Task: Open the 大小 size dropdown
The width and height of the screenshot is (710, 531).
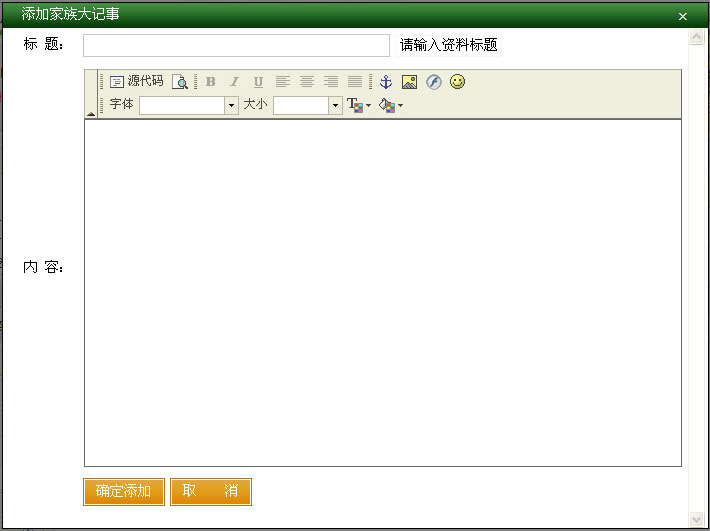Action: click(335, 105)
